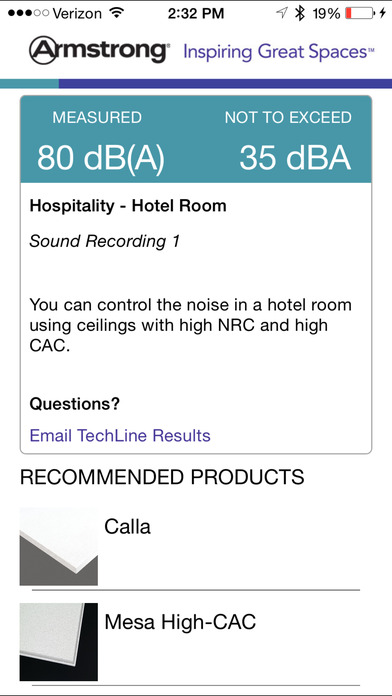Select the Mesa High-CAC product name
Screen dimensions: 392x696
click(180, 622)
